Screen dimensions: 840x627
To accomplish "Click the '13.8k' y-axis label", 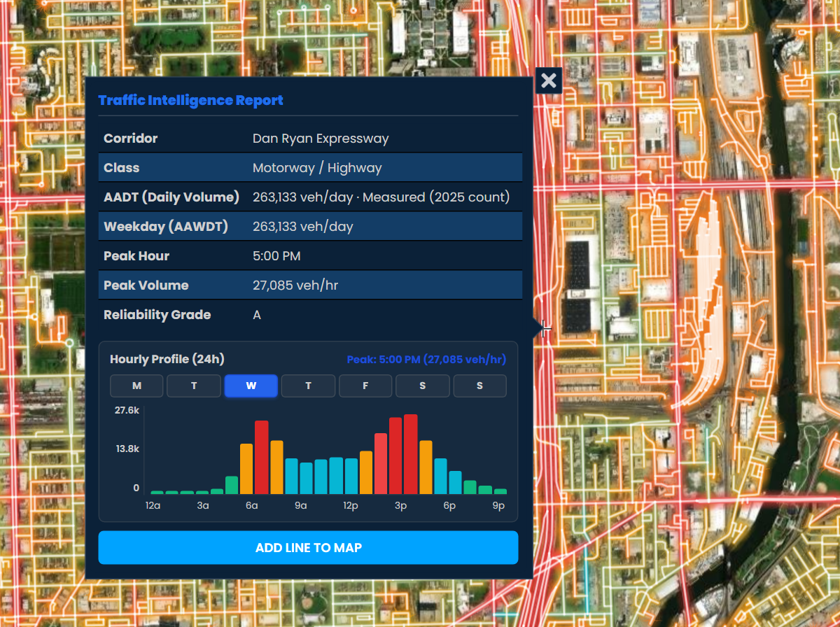I will [127, 449].
